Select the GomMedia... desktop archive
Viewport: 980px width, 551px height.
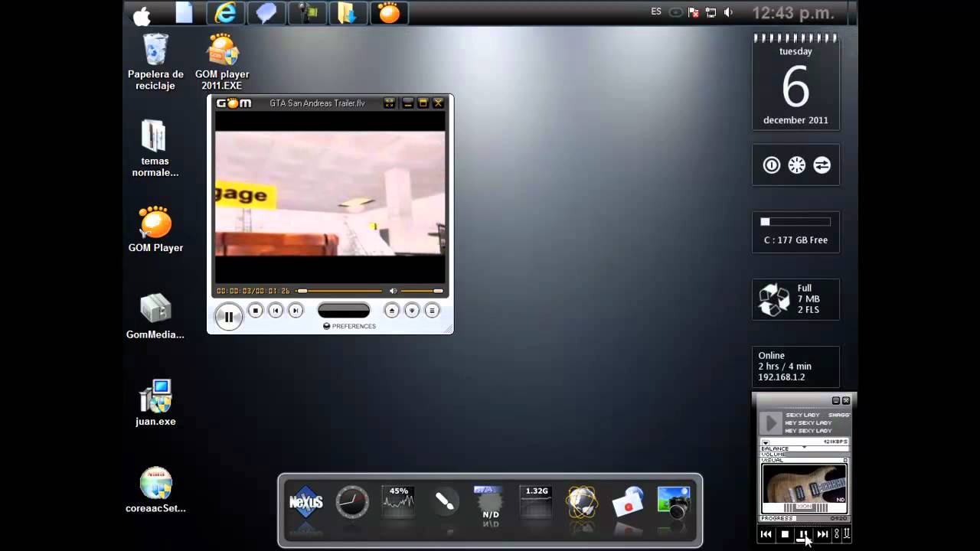pyautogui.click(x=155, y=316)
